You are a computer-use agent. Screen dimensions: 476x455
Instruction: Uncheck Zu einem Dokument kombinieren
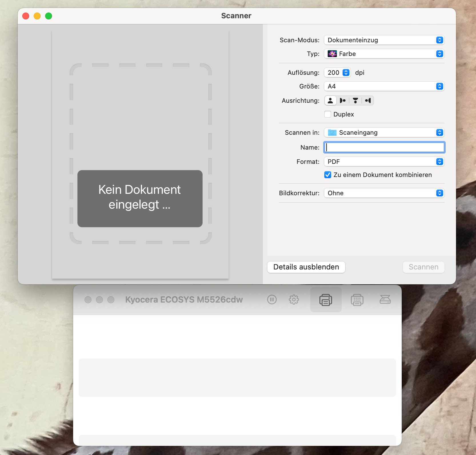point(328,175)
